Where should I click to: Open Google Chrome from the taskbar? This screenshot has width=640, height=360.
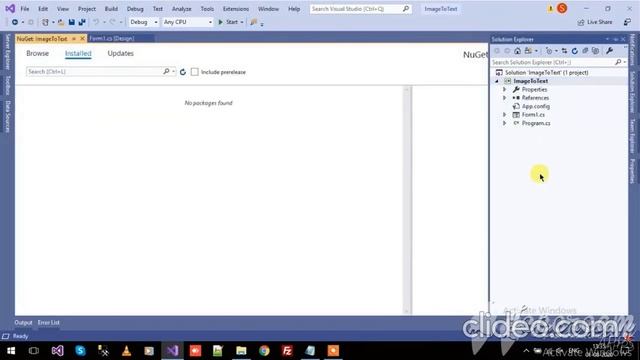point(264,351)
